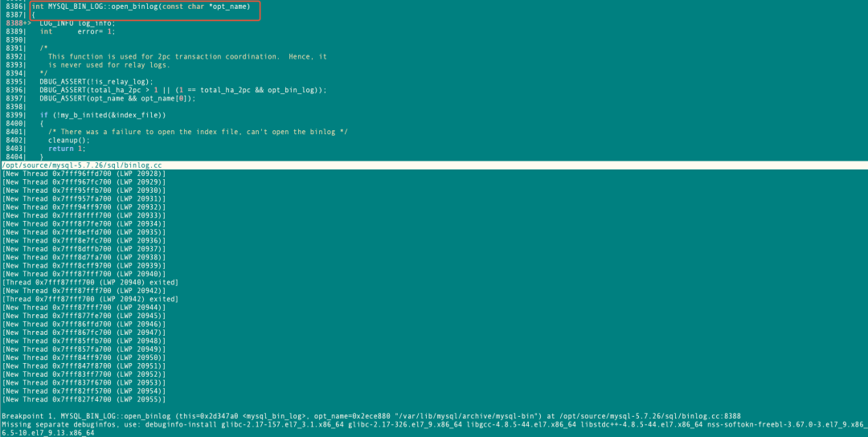The image size is (868, 437).
Task: Click New Thread line with LWP 20945
Action: coord(84,316)
